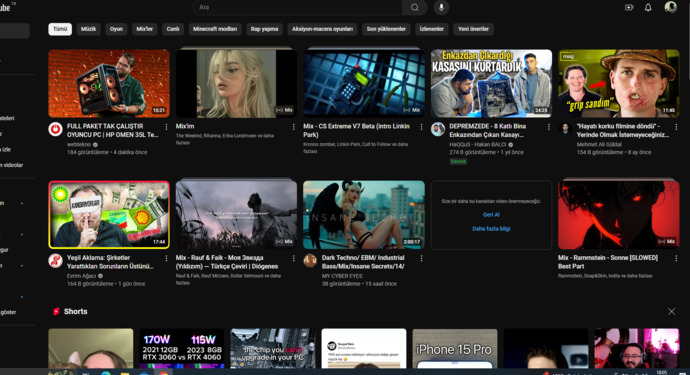Select the Müzik filter chip
This screenshot has width=690, height=375.
[88, 29]
